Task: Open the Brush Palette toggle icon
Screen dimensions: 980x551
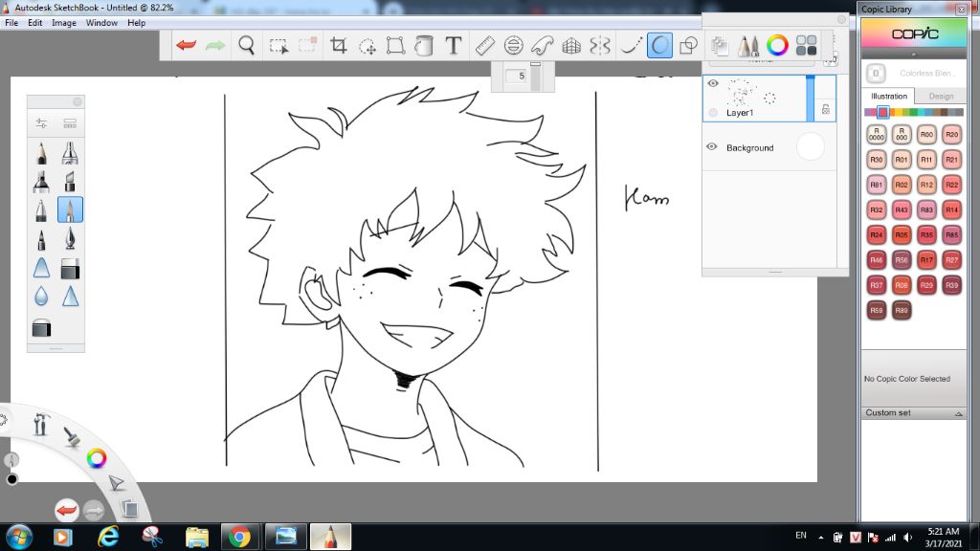Action: point(748,45)
